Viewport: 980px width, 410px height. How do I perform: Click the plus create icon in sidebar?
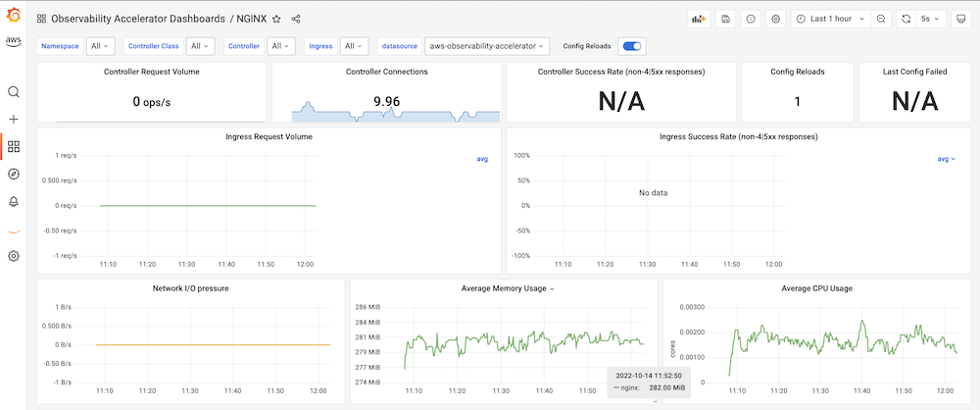pyautogui.click(x=13, y=120)
